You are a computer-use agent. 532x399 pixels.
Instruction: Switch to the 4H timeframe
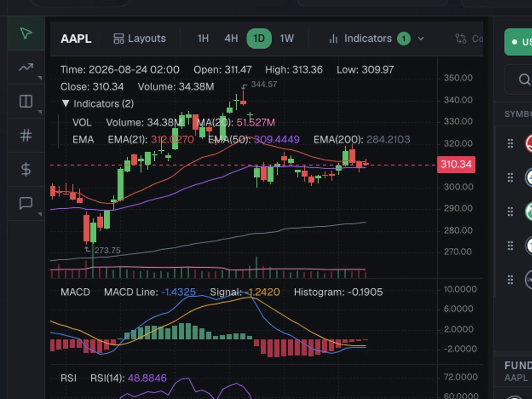click(231, 39)
